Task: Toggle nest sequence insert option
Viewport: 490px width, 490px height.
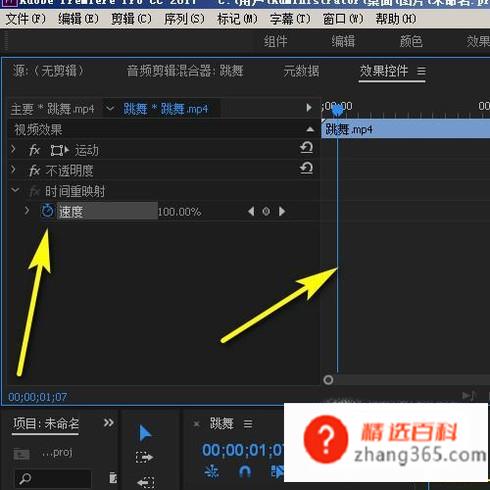Action: [211, 472]
